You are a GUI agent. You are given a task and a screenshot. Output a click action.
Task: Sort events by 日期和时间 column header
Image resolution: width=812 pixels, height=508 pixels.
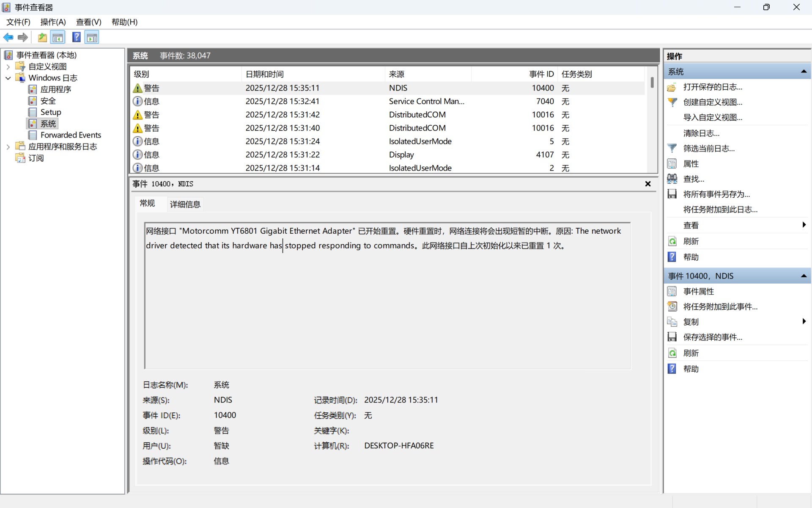313,74
